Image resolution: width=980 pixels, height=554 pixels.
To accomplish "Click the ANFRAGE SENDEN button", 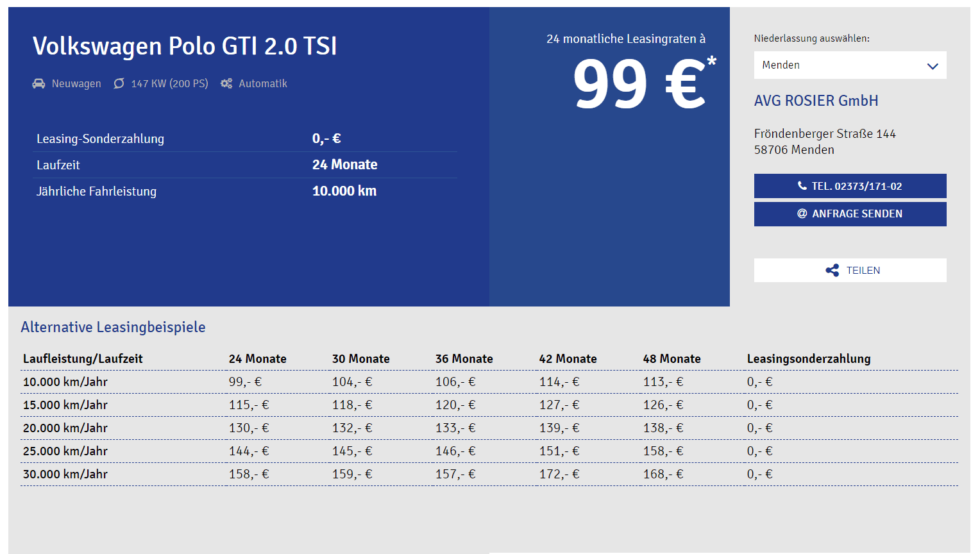I will [850, 214].
